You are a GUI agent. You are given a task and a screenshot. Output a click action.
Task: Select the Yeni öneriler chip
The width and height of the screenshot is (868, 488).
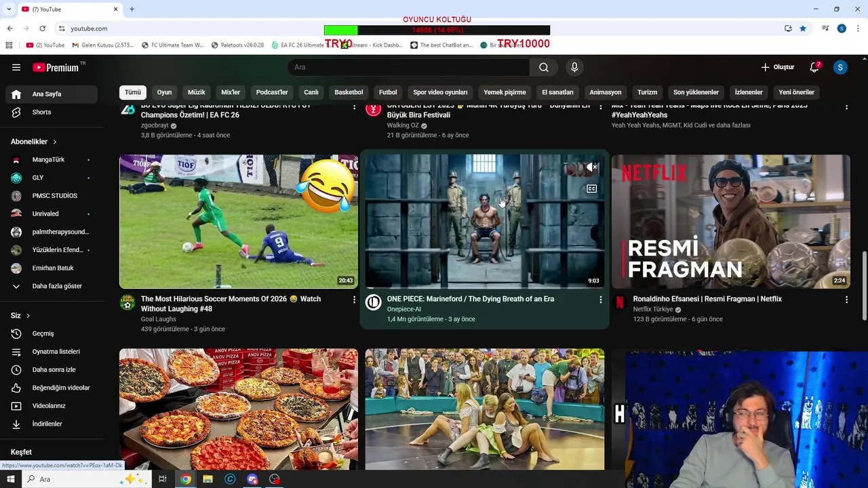[x=796, y=92]
